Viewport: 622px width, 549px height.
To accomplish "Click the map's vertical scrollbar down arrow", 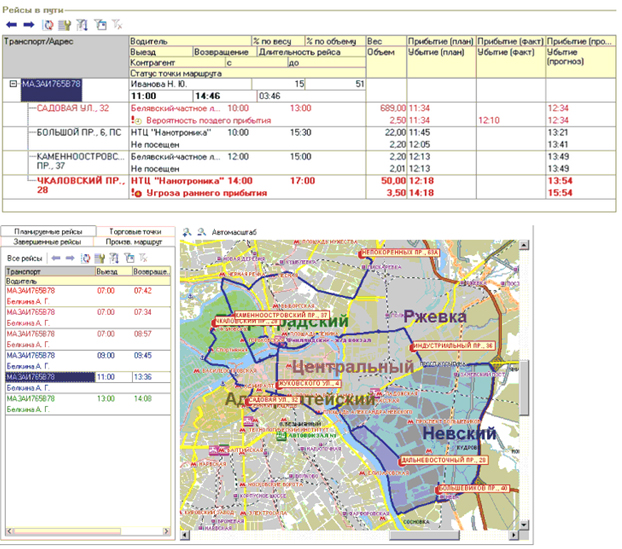I will pyautogui.click(x=524, y=525).
